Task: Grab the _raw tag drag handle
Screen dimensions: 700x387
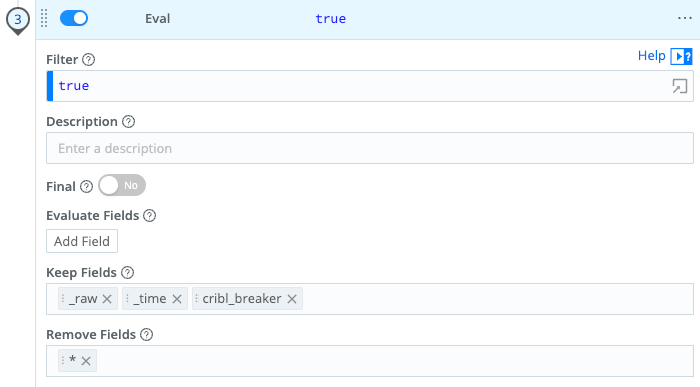Action: coord(63,298)
